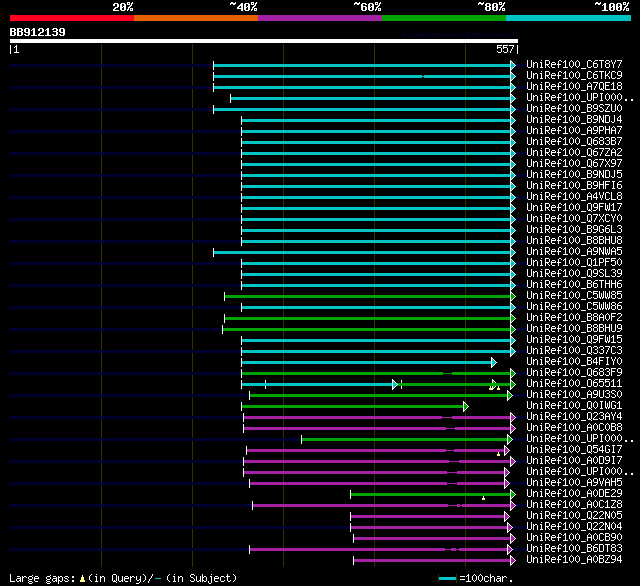Click UniRef100_C5WW85 label

pyautogui.click(x=574, y=296)
